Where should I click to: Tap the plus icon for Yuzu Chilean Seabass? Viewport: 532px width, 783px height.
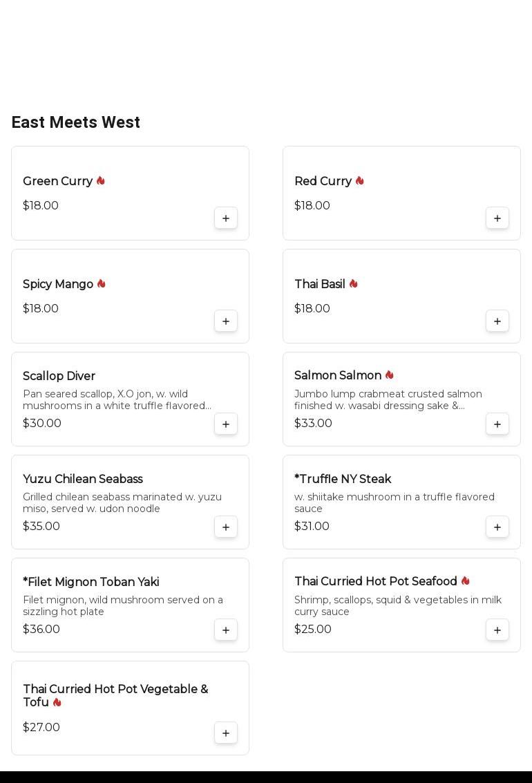(x=226, y=527)
